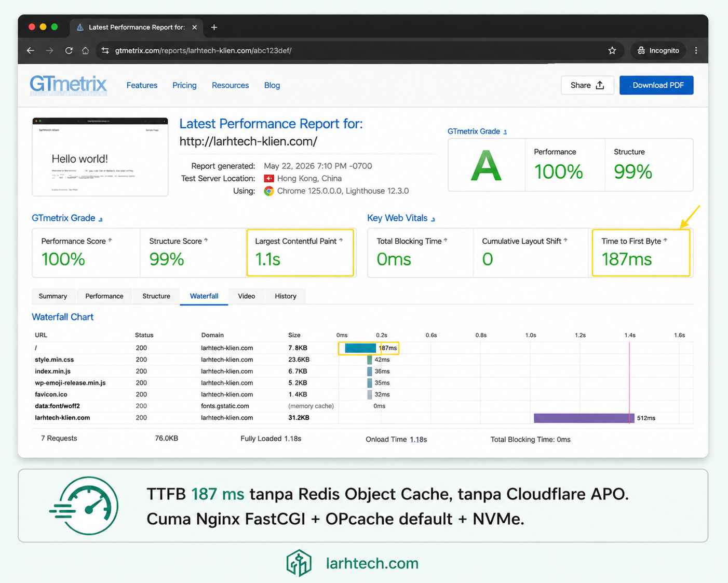Click the Total Blocking Time help icon
This screenshot has width=728, height=583.
pos(446,240)
